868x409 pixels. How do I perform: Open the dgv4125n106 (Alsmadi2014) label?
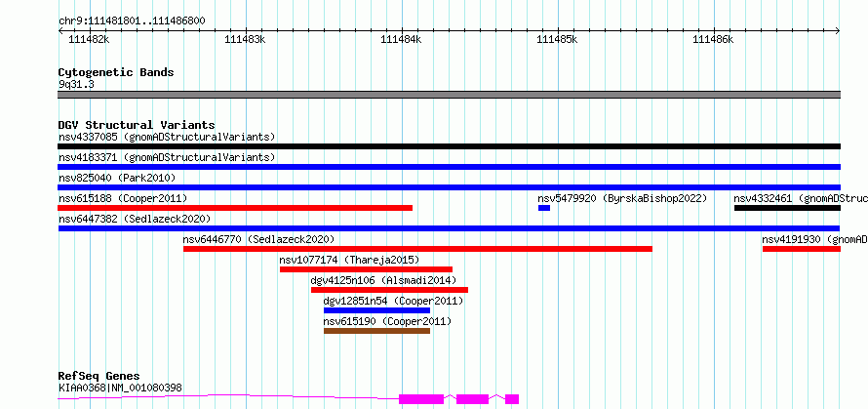click(x=383, y=280)
